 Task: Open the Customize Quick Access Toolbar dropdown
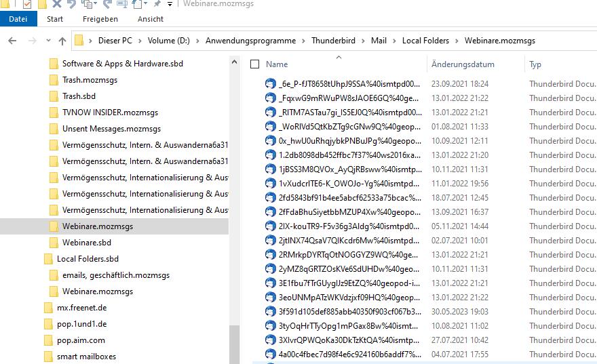coord(170,4)
